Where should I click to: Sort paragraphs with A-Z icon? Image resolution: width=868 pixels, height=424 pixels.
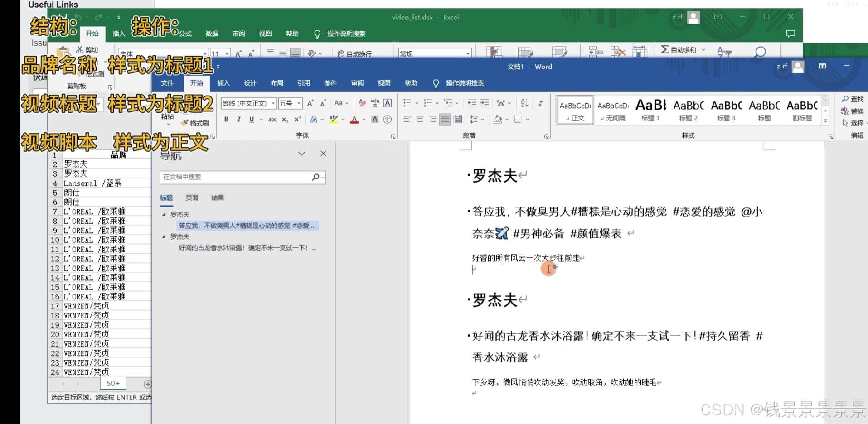(524, 103)
